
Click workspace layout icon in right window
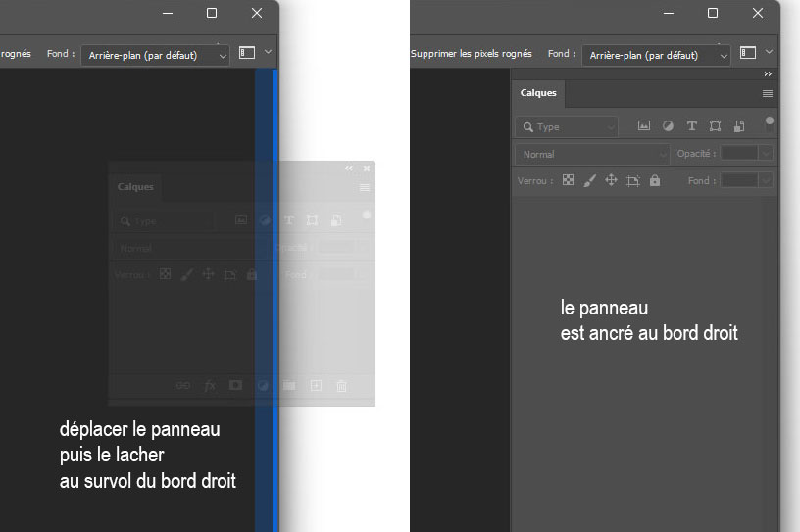748,53
